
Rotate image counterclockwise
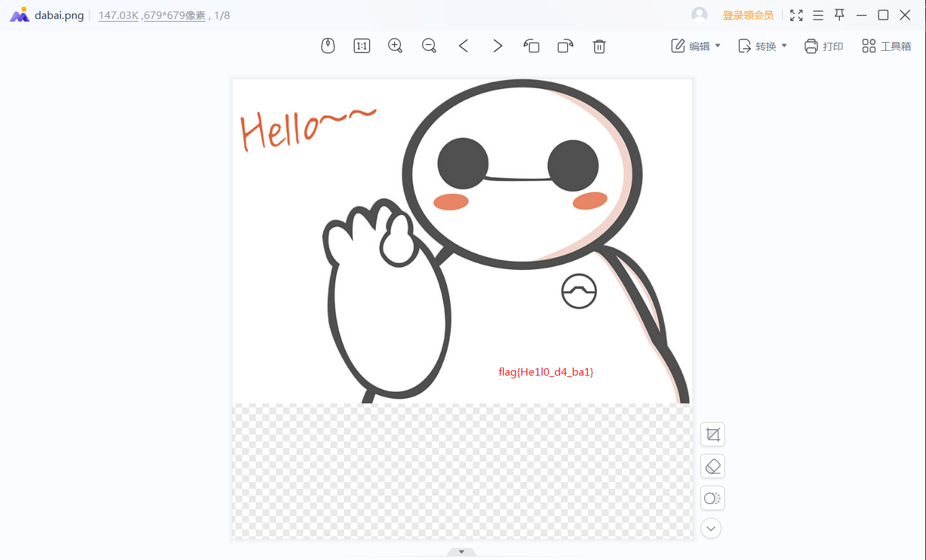(531, 46)
